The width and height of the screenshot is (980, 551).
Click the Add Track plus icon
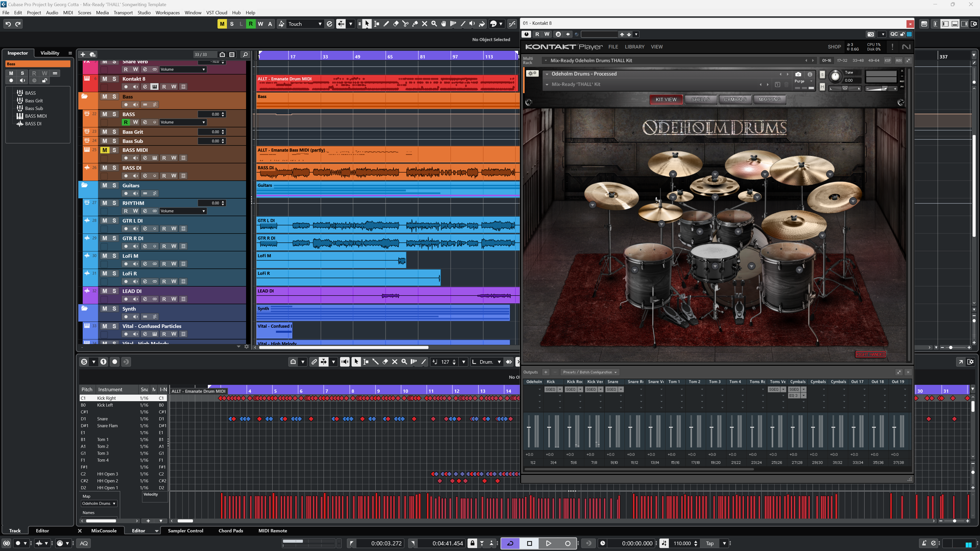pyautogui.click(x=82, y=54)
